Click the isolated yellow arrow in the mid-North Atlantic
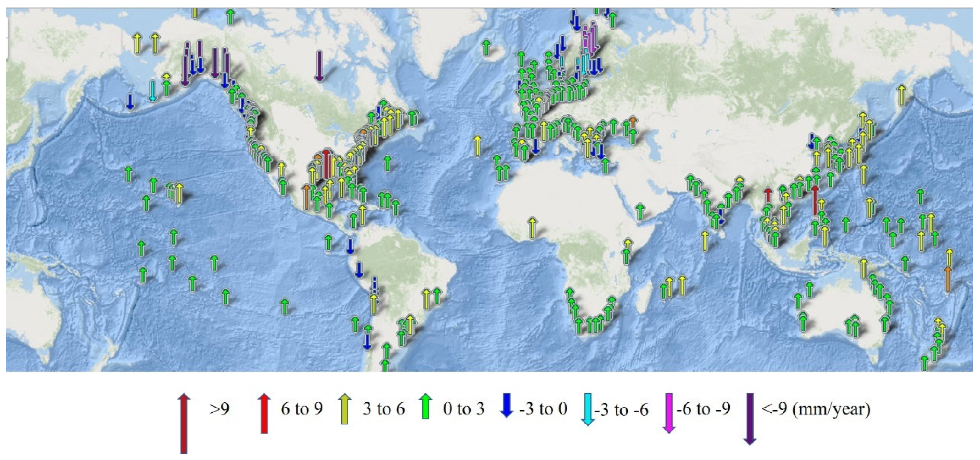The width and height of the screenshot is (980, 460). click(477, 145)
